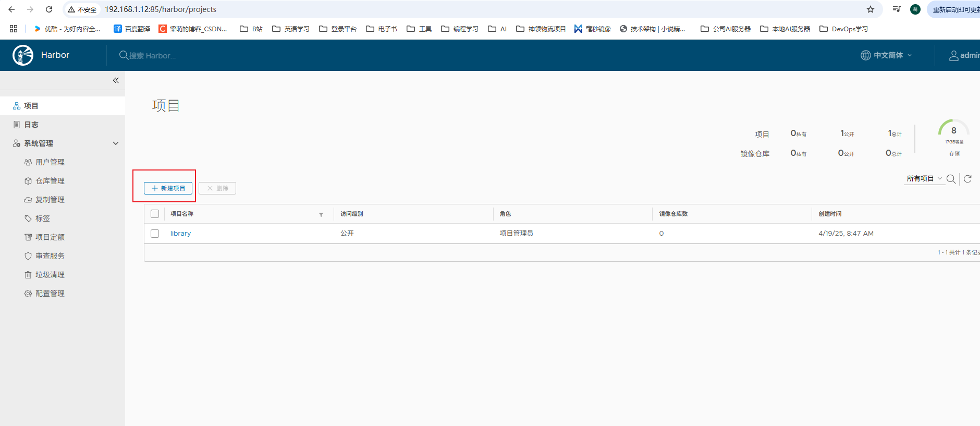The width and height of the screenshot is (980, 426).
Task: Click the not-secure warning icon
Action: tap(71, 9)
